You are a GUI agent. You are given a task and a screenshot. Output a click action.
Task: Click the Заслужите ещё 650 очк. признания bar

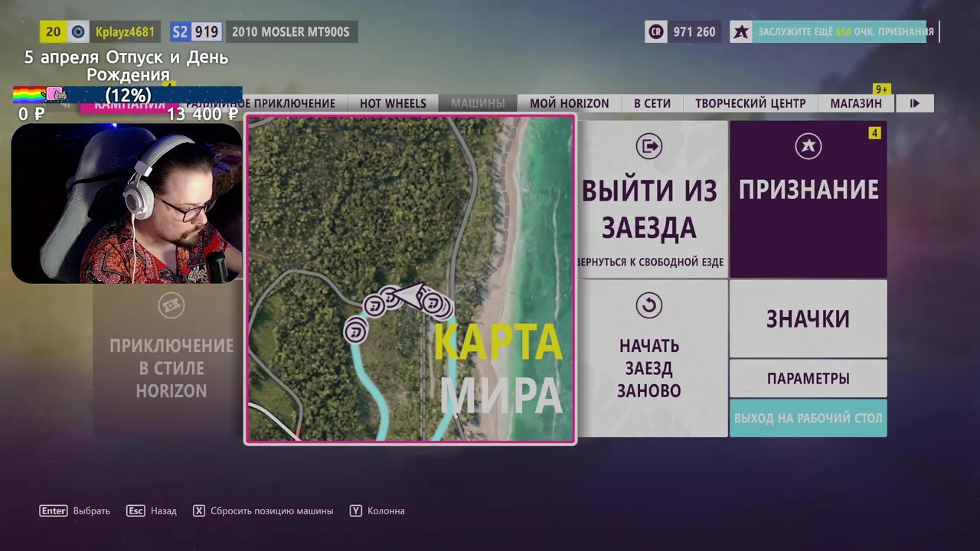[845, 32]
